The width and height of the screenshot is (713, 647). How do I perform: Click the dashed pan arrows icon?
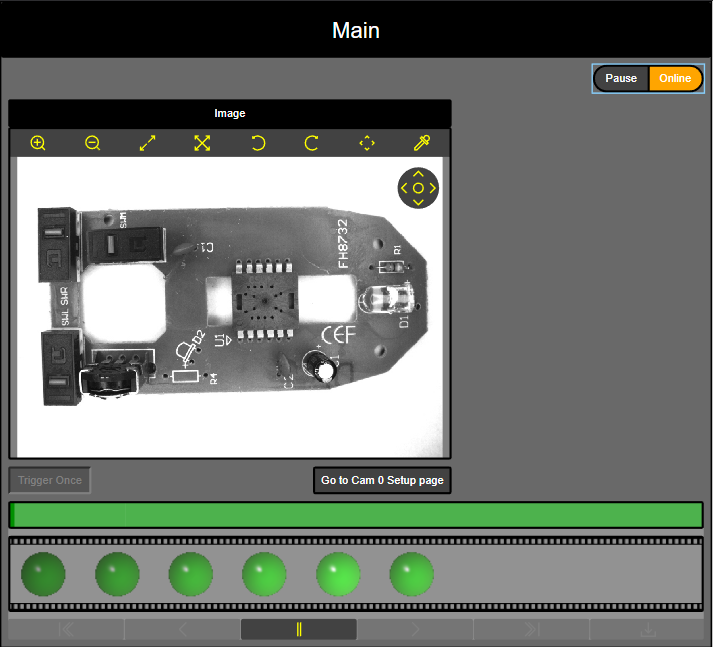tap(367, 143)
